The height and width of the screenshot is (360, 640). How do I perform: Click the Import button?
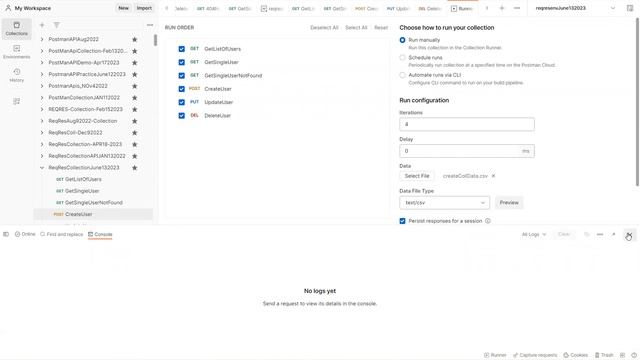(x=144, y=8)
